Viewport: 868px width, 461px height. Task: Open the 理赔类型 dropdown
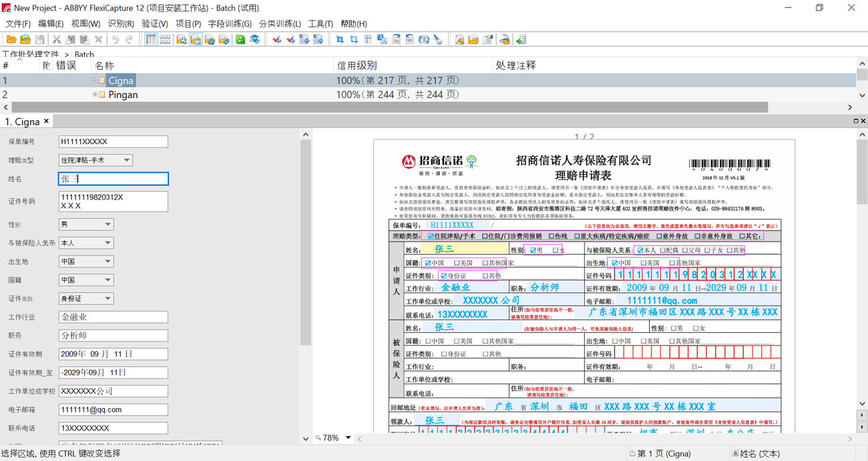click(x=127, y=160)
